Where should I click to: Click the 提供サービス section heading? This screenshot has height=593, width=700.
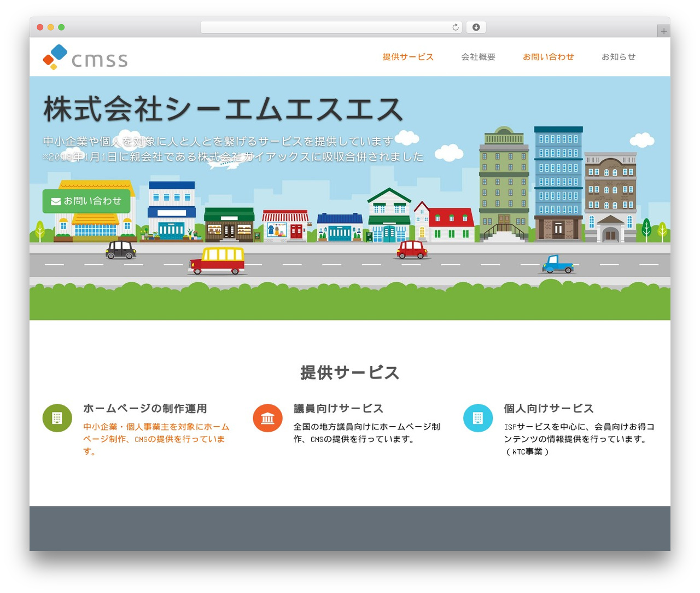pos(350,373)
